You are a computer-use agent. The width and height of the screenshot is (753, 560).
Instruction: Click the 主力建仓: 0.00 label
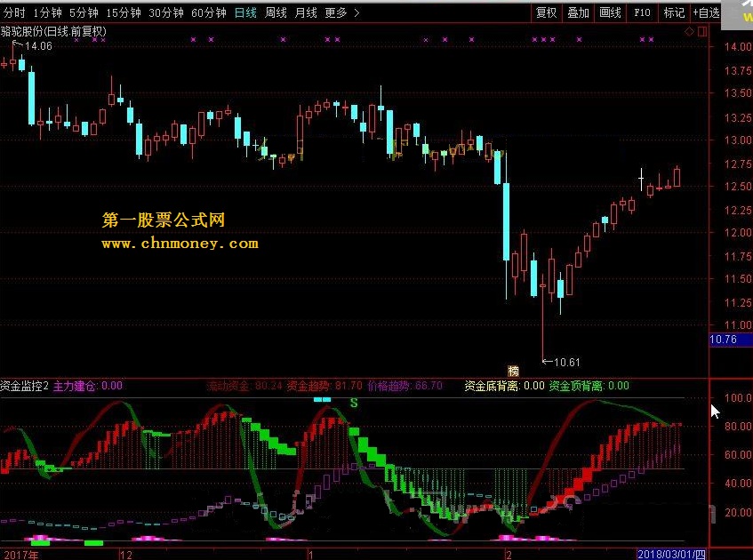pos(87,386)
